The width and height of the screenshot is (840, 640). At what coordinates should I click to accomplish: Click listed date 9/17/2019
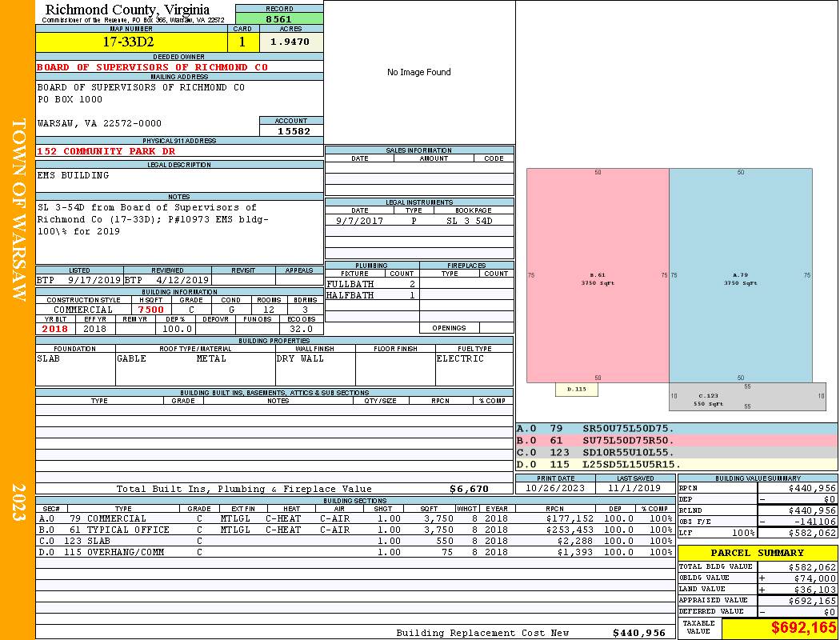point(94,280)
